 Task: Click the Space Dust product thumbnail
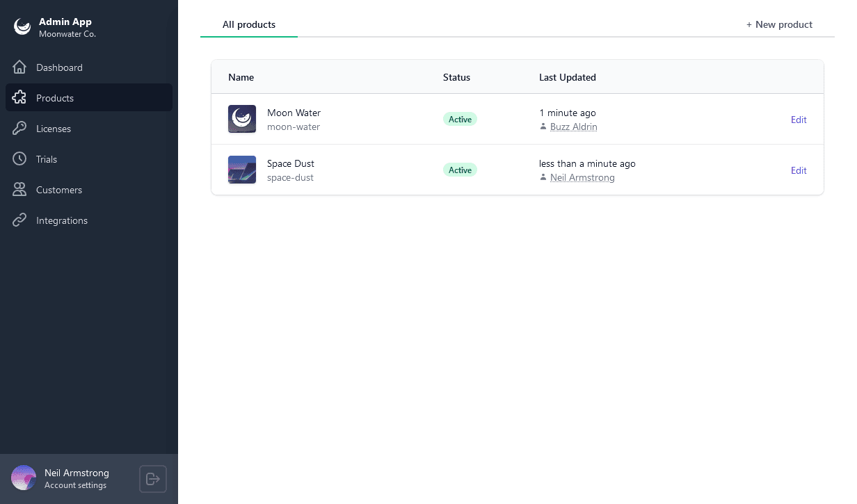tap(242, 170)
